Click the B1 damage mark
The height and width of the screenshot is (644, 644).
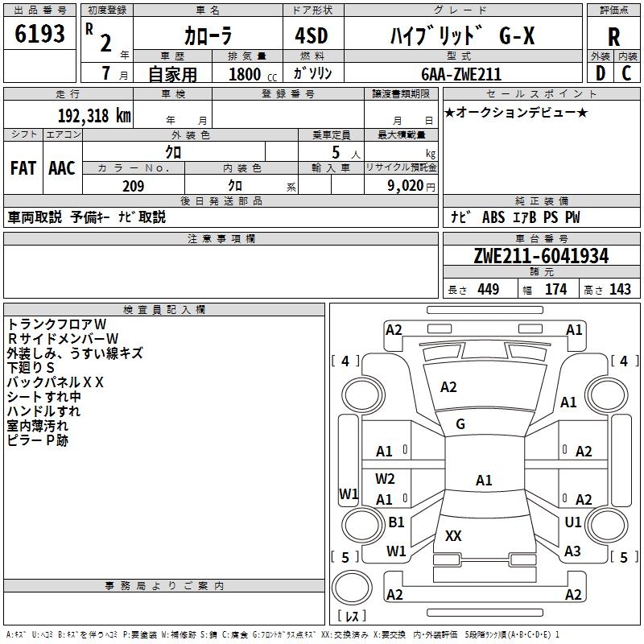point(396,522)
